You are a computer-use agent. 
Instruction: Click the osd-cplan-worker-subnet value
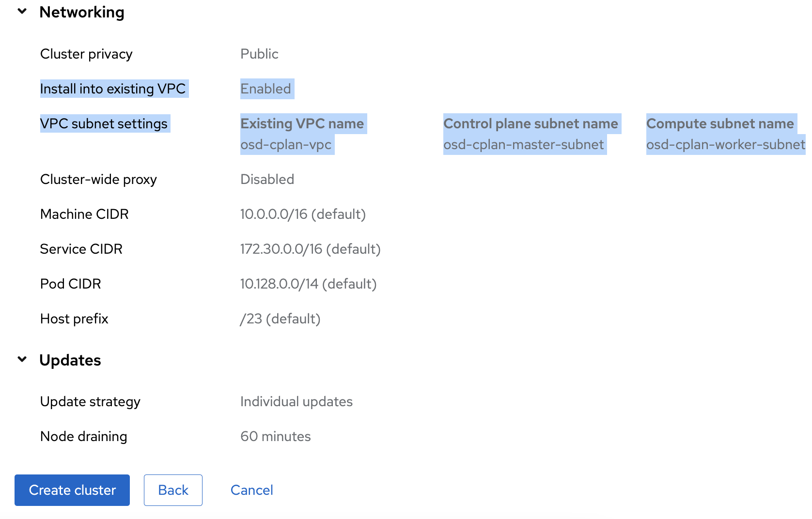click(725, 145)
